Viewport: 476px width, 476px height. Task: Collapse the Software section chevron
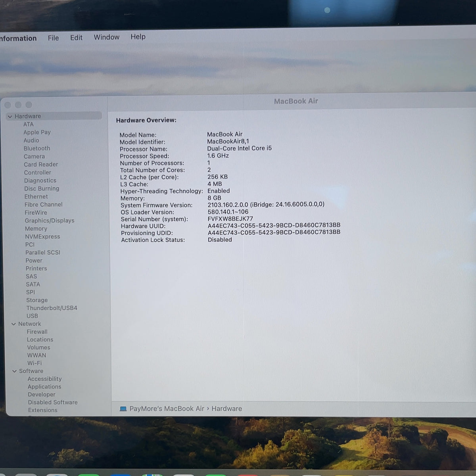click(15, 371)
